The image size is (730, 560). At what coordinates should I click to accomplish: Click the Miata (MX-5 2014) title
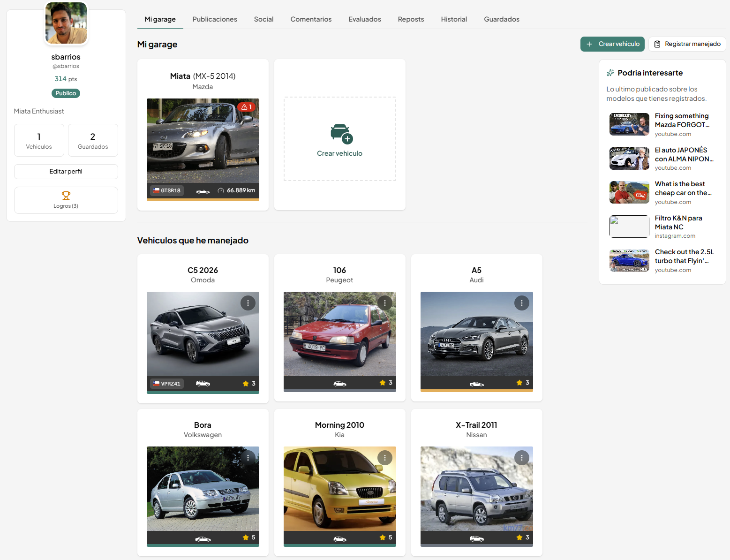pyautogui.click(x=203, y=76)
